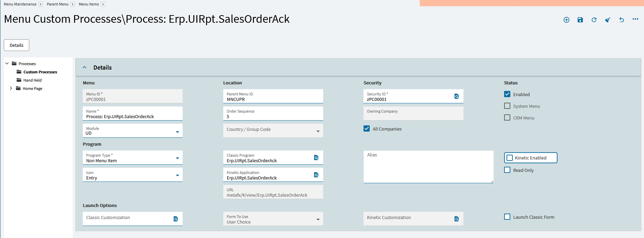Refresh the current record
The image size is (644, 238).
click(594, 20)
